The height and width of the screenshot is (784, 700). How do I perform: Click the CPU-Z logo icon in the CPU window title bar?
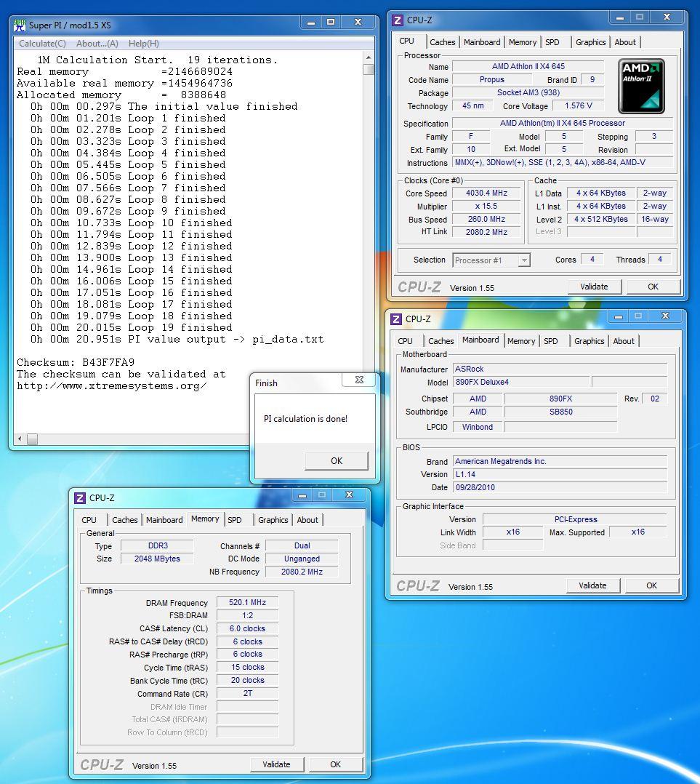pyautogui.click(x=398, y=20)
